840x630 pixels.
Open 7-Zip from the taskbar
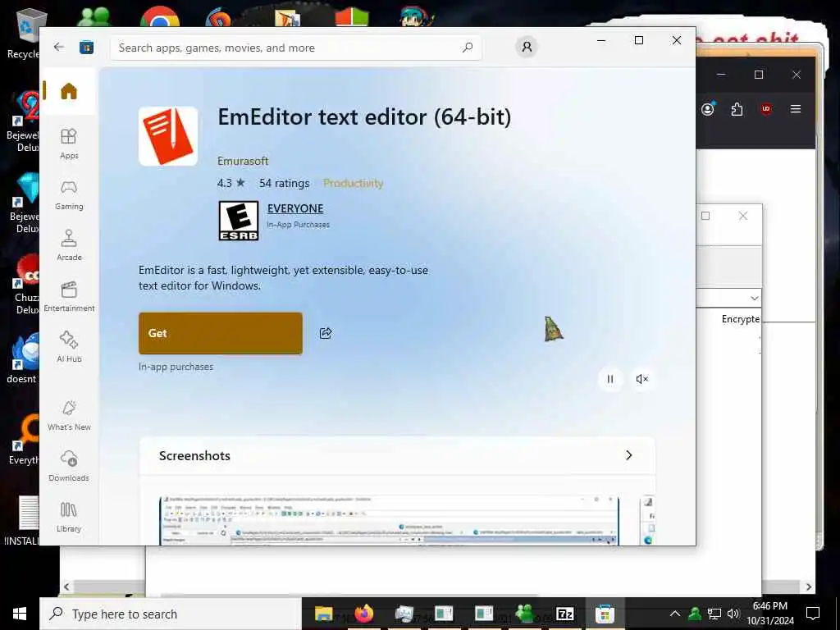[x=565, y=614]
